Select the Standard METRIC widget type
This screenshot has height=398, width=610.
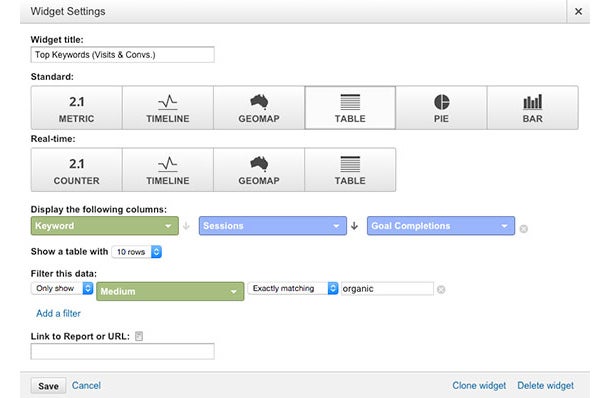click(x=77, y=108)
